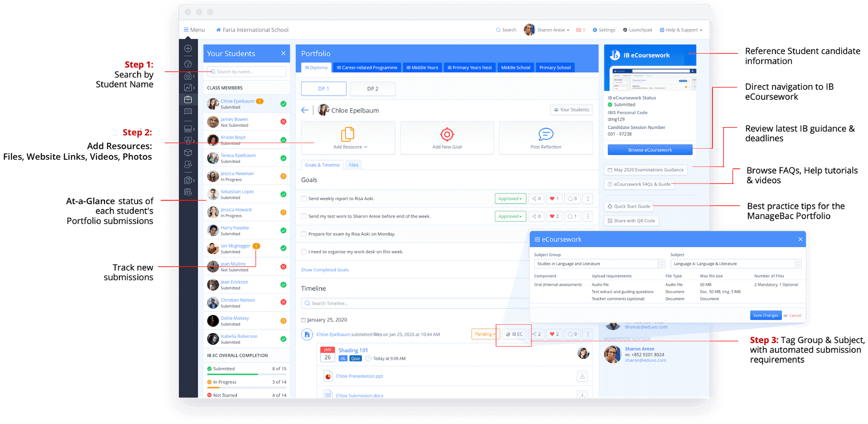Switch to IB Career-related Programme tab
The width and height of the screenshot is (868, 424).
[x=367, y=68]
